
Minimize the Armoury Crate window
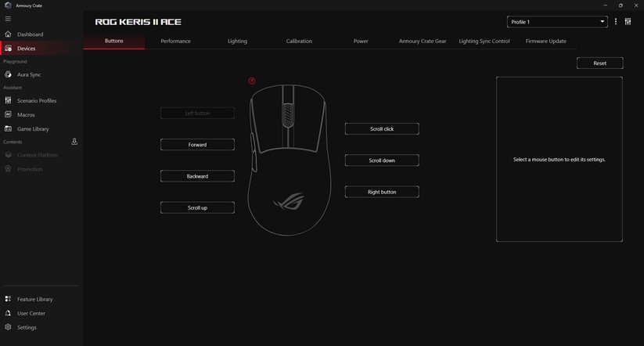click(605, 5)
